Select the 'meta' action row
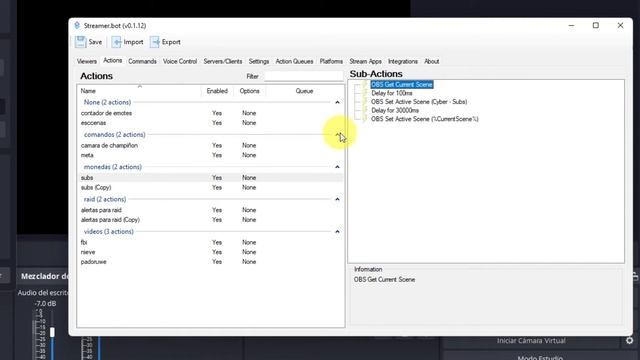 210,155
